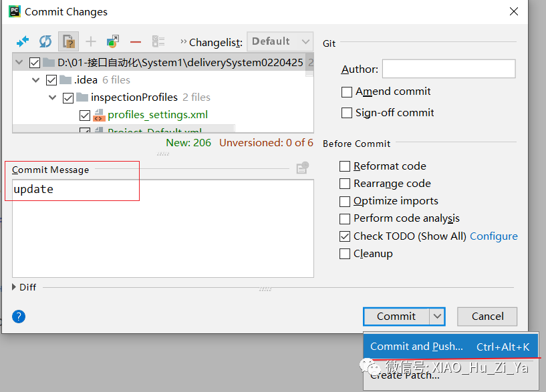The width and height of the screenshot is (546, 392).
Task: Click the Commit button
Action: click(x=396, y=317)
